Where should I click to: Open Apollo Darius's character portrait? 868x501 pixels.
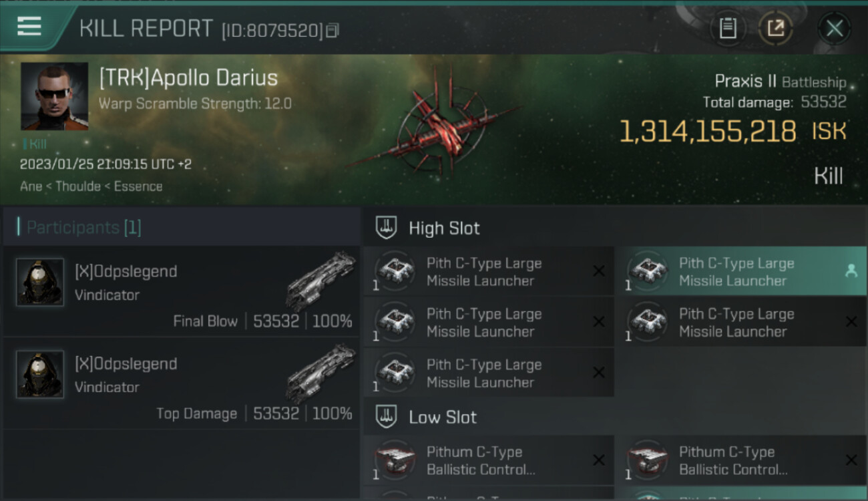coord(54,96)
